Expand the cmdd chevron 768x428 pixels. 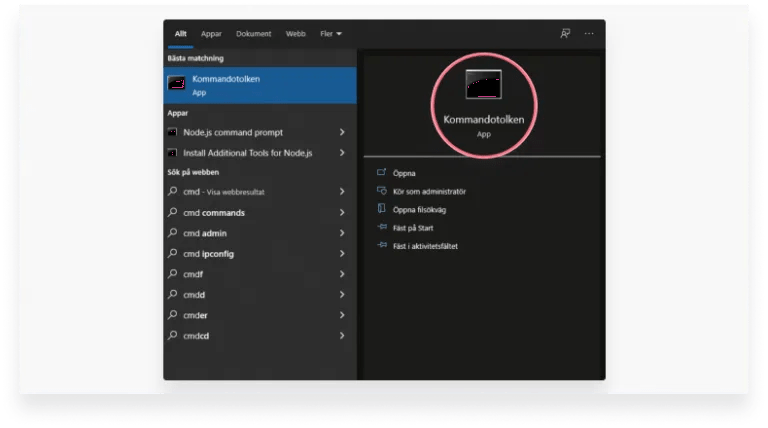pyautogui.click(x=342, y=295)
